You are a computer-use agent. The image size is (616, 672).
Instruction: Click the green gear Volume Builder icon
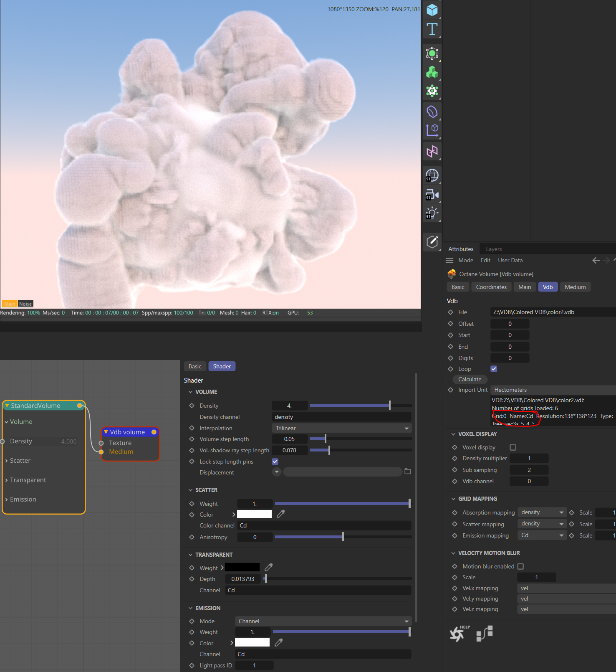point(432,91)
